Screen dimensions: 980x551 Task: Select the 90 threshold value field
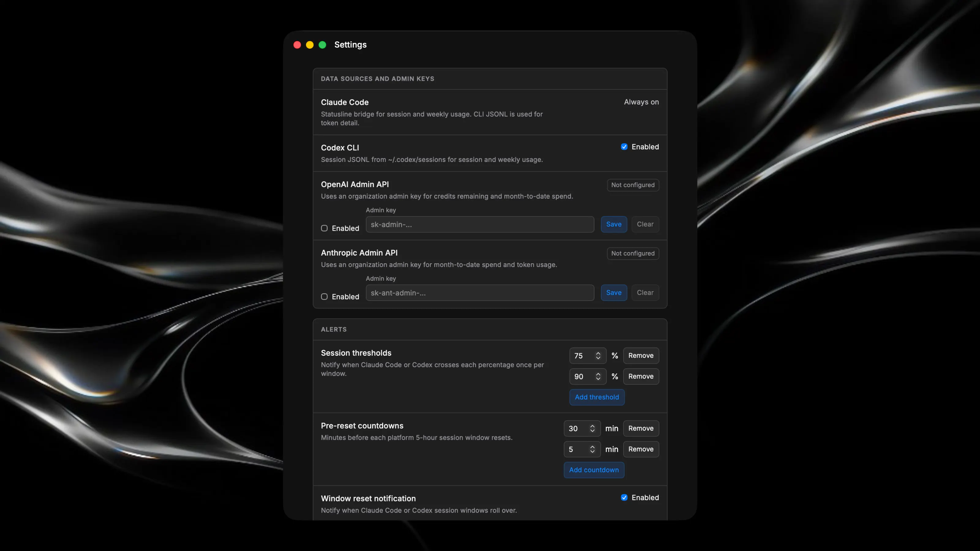[x=588, y=377]
